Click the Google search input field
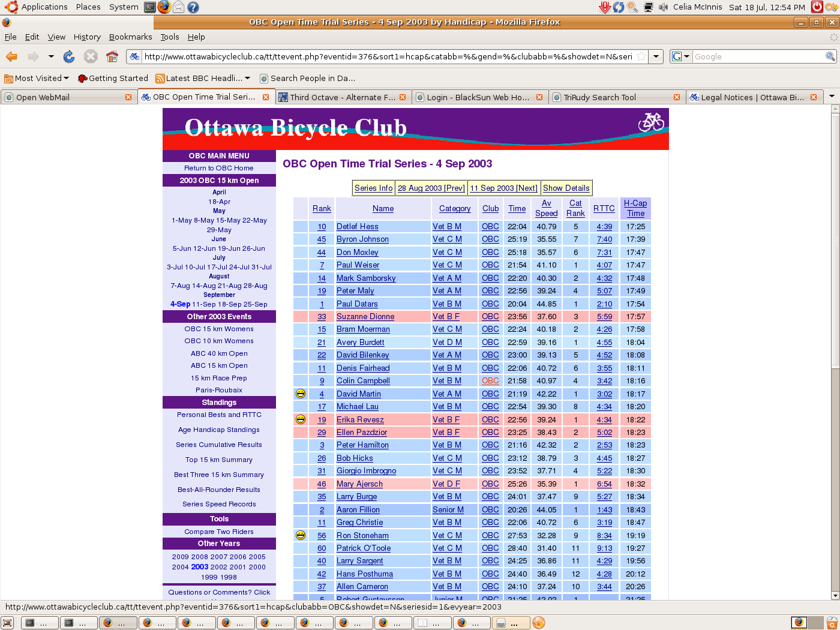840x630 pixels. 758,56
